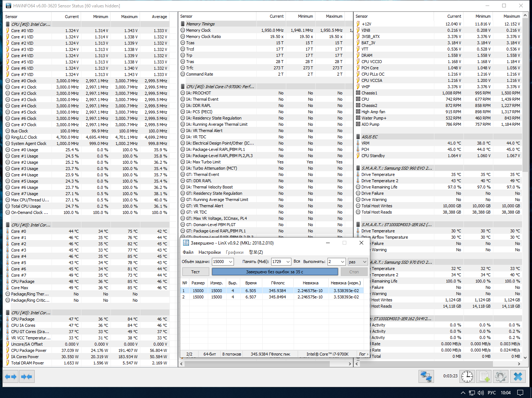532x398 pixels.
Task: Click the 0:03:23 elapsed timer text
Action: pyautogui.click(x=450, y=376)
